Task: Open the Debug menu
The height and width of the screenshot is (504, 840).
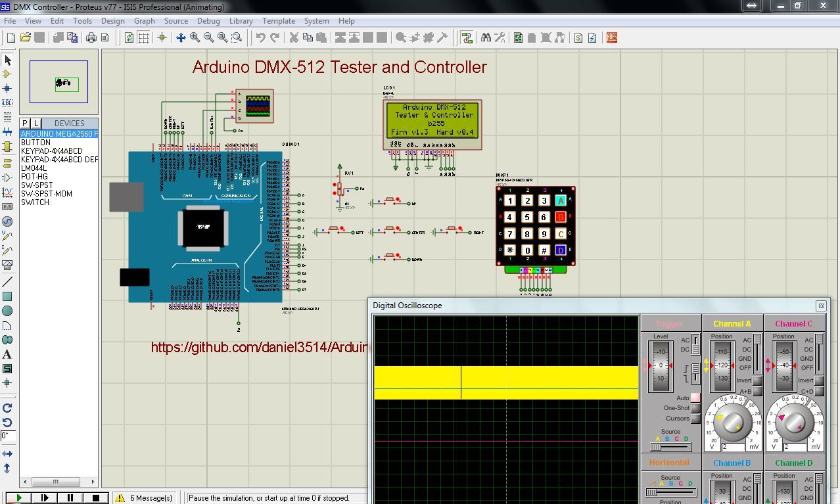Action: coord(208,20)
